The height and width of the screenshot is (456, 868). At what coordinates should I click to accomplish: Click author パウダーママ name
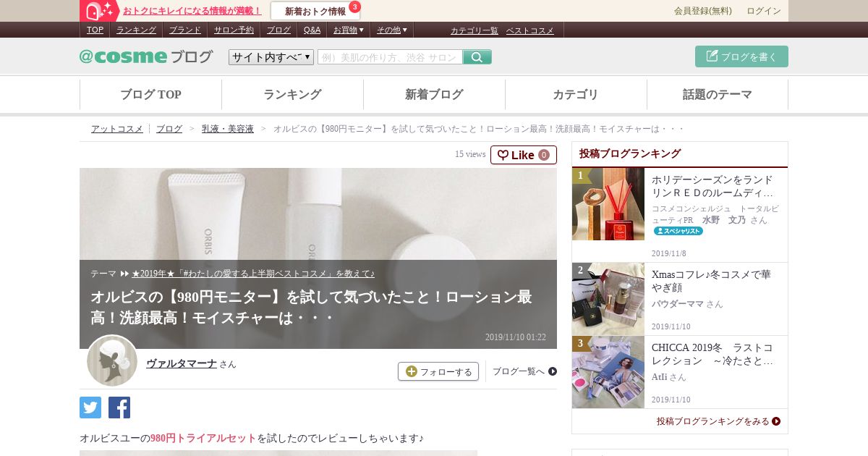[677, 304]
